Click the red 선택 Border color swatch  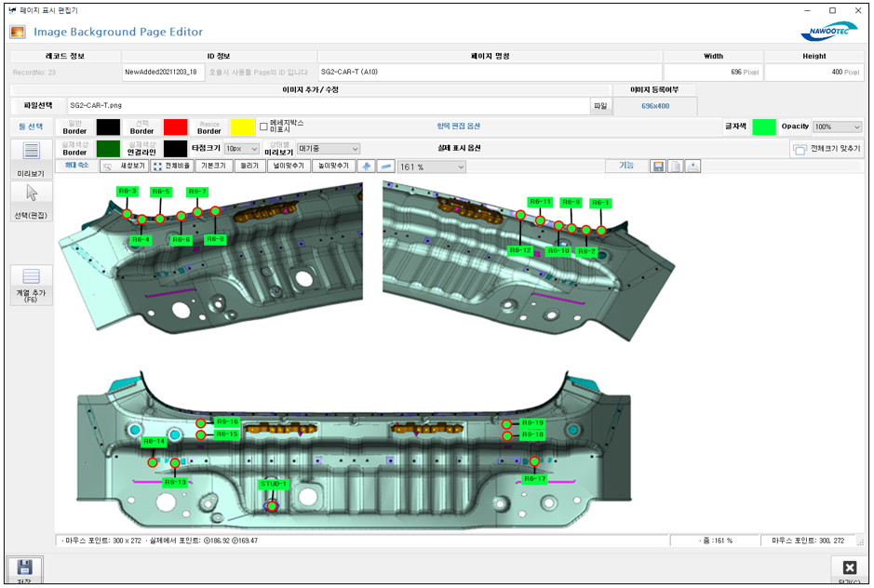(176, 127)
